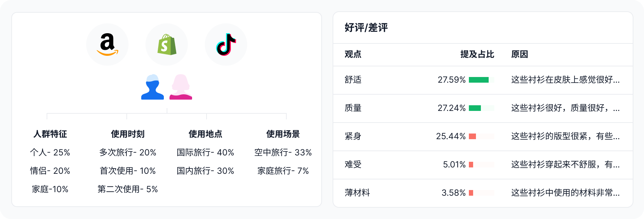The width and height of the screenshot is (644, 219).
Task: Select the blue male user icon
Action: (153, 87)
